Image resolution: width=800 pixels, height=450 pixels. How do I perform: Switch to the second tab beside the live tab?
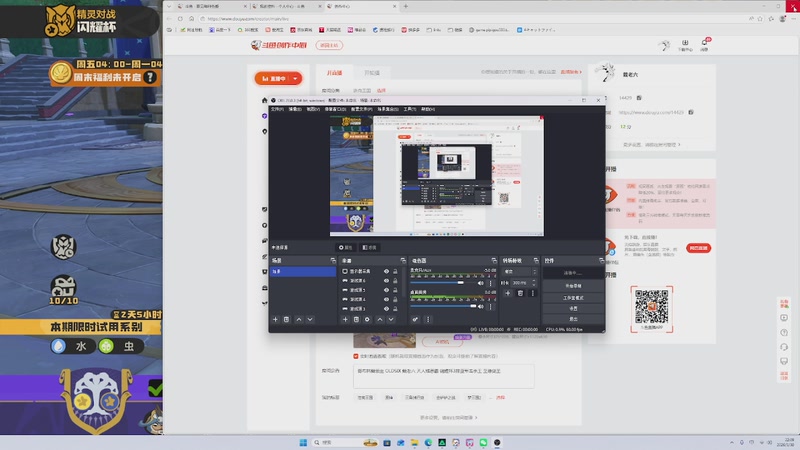[372, 73]
